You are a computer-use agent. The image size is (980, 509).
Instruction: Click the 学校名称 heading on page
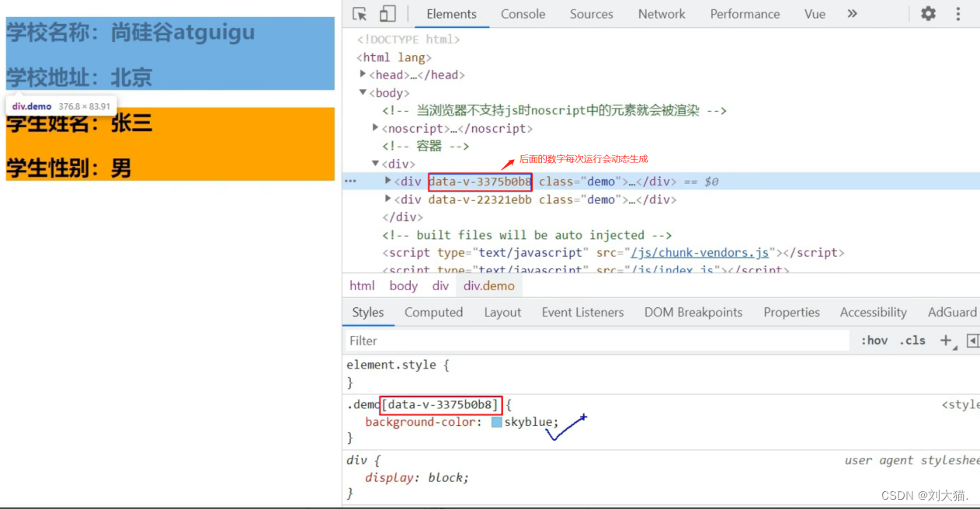pyautogui.click(x=130, y=32)
